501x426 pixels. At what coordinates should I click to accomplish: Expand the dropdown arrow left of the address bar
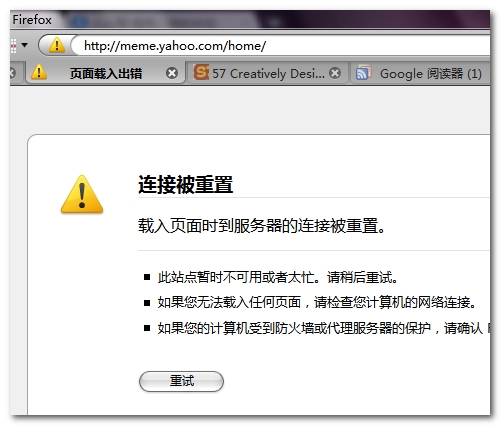coord(25,45)
